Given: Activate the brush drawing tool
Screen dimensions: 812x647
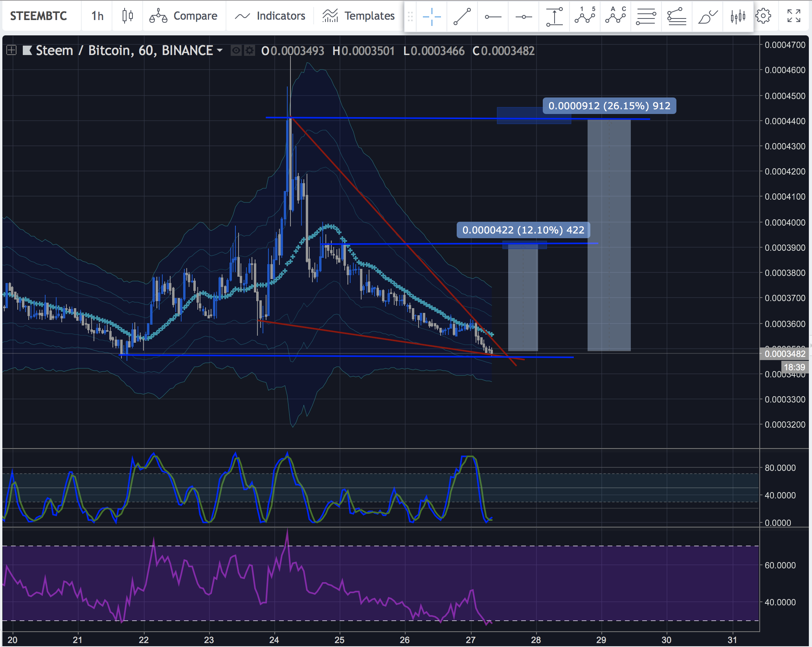Looking at the screenshot, I should [707, 17].
